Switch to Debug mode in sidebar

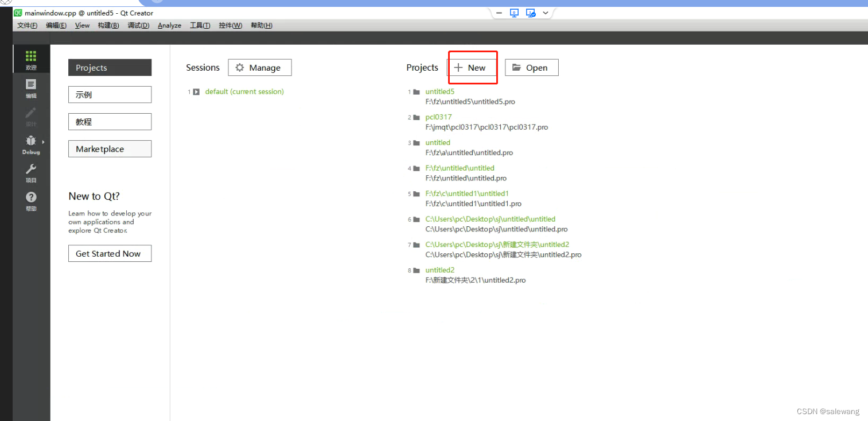pos(31,145)
